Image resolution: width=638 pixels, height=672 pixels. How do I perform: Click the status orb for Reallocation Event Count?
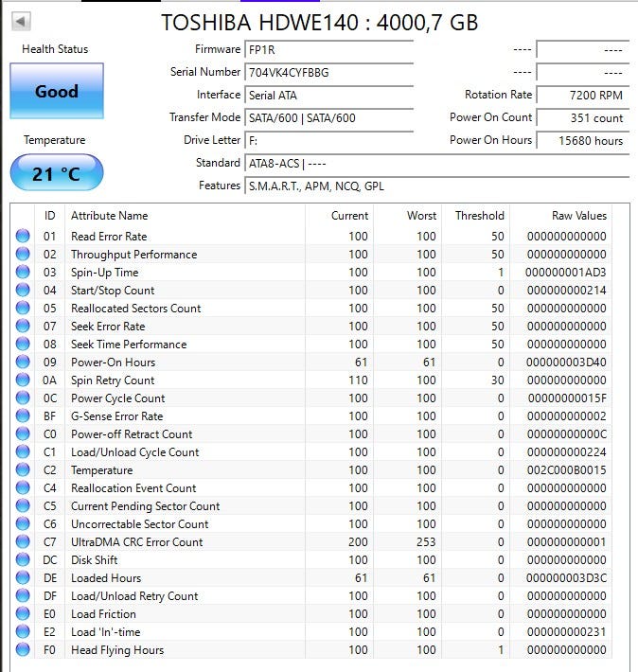23,487
